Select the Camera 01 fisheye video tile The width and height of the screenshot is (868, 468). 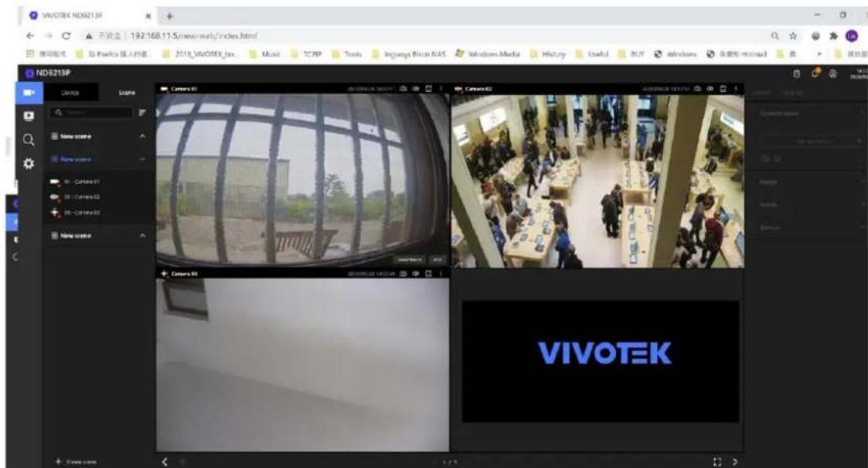[x=302, y=181]
